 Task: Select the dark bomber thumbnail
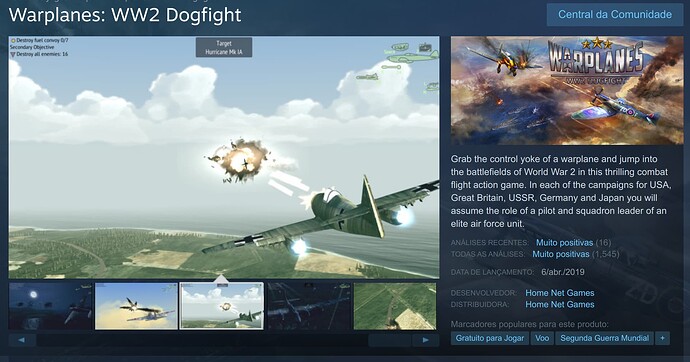pyautogui.click(x=308, y=306)
